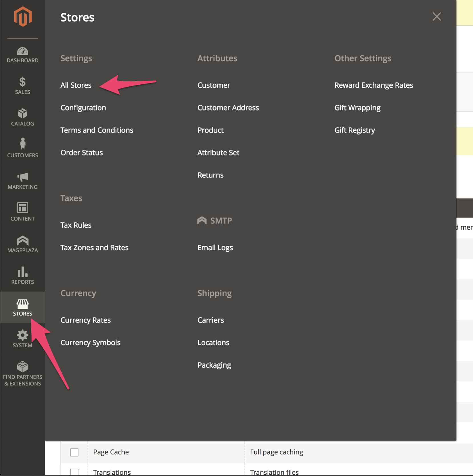
Task: Select All Stores under Settings
Action: [76, 85]
